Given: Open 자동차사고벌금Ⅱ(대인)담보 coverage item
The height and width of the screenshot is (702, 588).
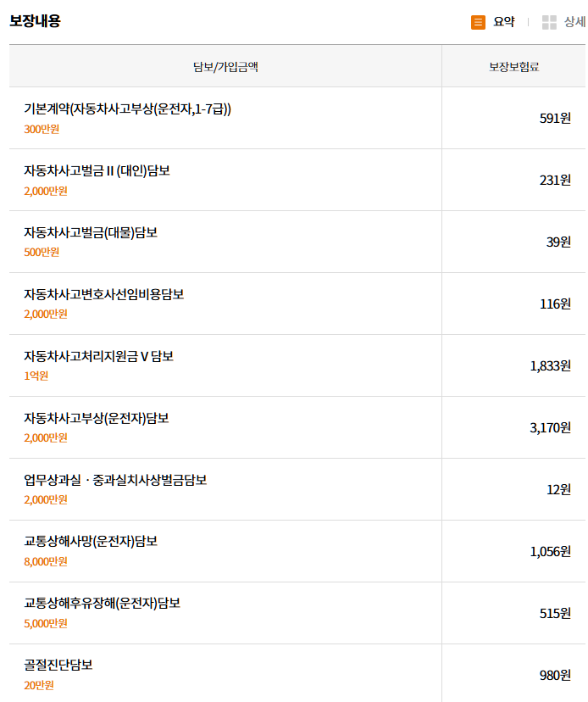Looking at the screenshot, I should click(97, 170).
